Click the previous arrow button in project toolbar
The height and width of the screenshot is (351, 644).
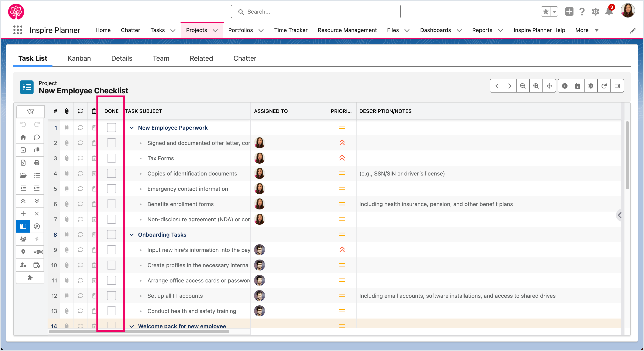497,86
